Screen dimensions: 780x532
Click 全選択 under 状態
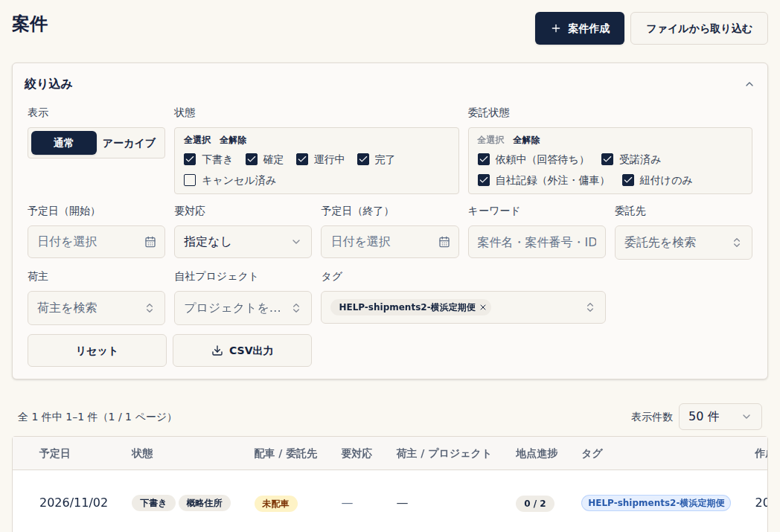(197, 140)
